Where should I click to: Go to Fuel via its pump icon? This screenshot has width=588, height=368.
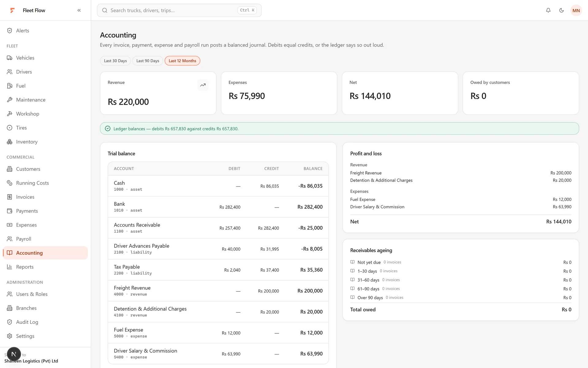click(10, 86)
